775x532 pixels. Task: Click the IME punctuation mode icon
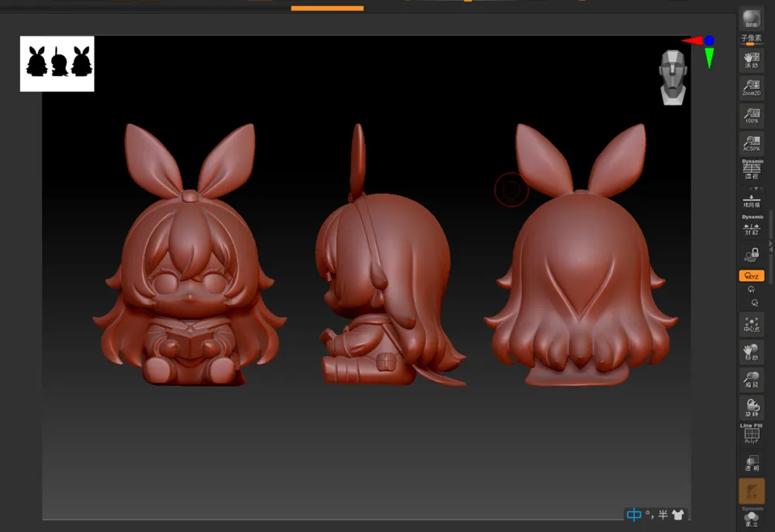(649, 515)
